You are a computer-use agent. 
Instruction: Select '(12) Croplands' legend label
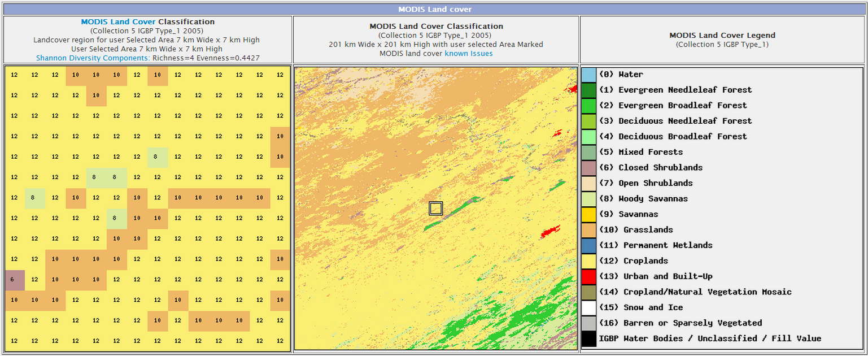click(634, 261)
